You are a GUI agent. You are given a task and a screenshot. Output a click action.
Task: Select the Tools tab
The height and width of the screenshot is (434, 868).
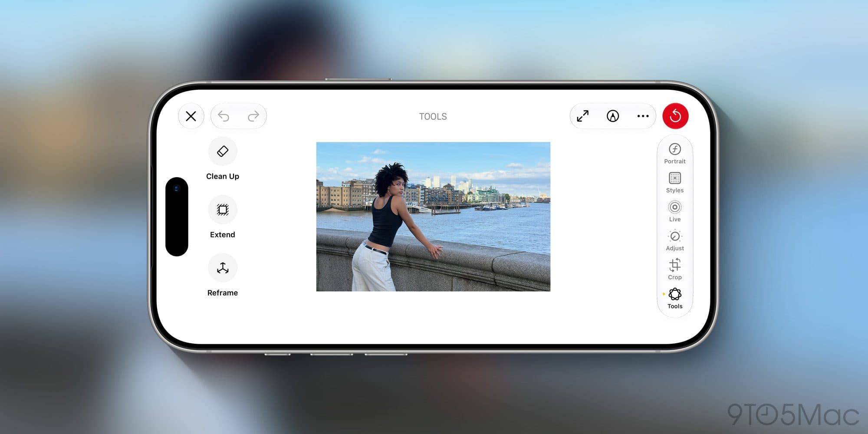[x=675, y=299]
